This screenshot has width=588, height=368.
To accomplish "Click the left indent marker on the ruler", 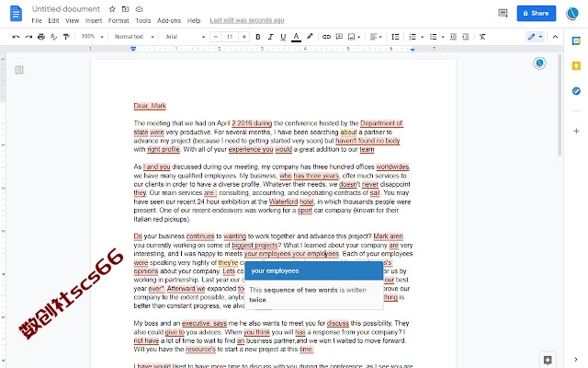I will point(133,49).
